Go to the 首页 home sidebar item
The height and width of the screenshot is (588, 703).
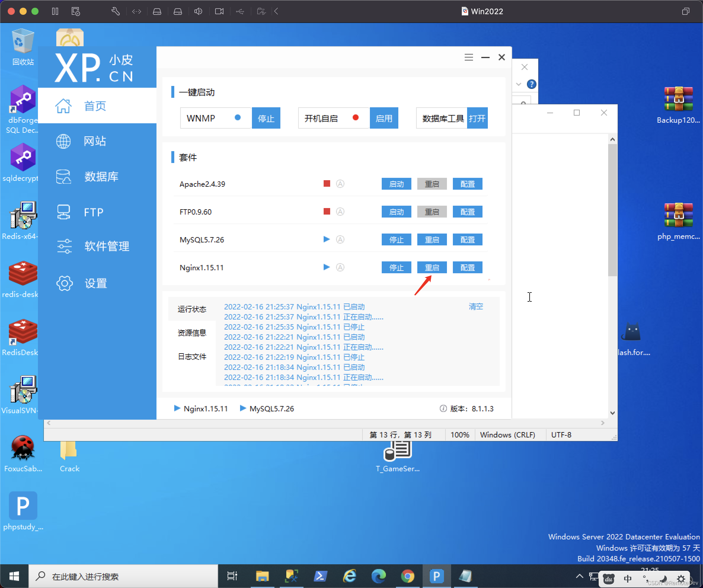(97, 106)
